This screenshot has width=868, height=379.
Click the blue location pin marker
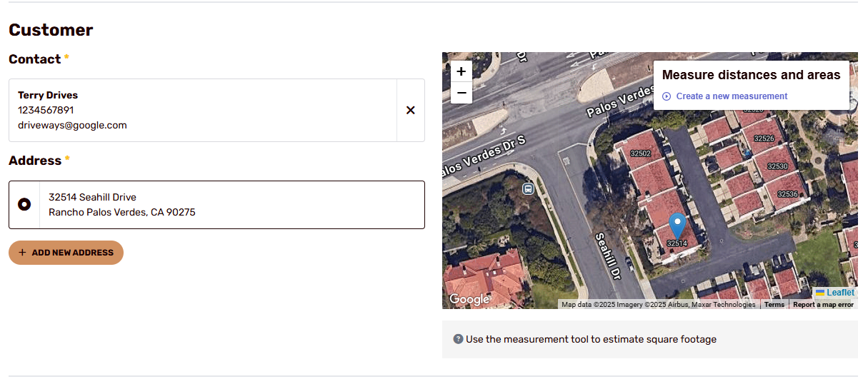click(x=677, y=226)
